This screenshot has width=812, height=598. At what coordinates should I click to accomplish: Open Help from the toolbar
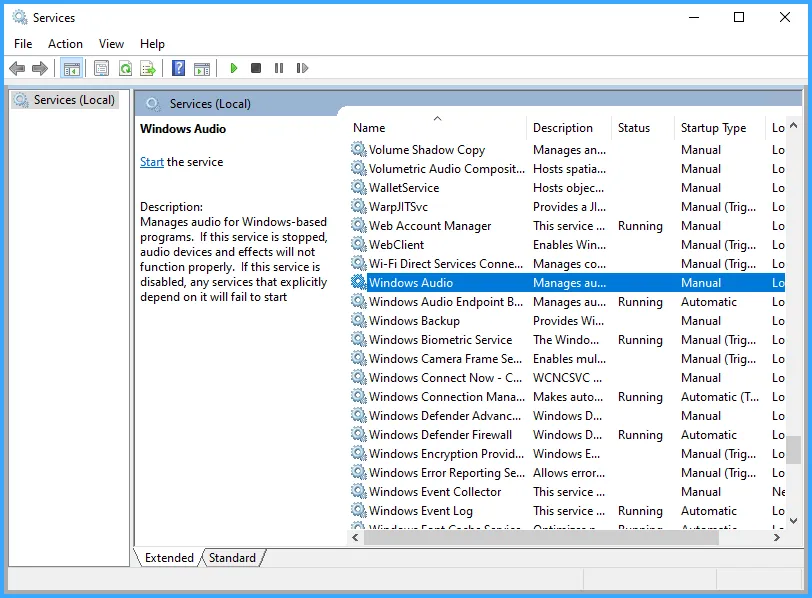pyautogui.click(x=177, y=68)
